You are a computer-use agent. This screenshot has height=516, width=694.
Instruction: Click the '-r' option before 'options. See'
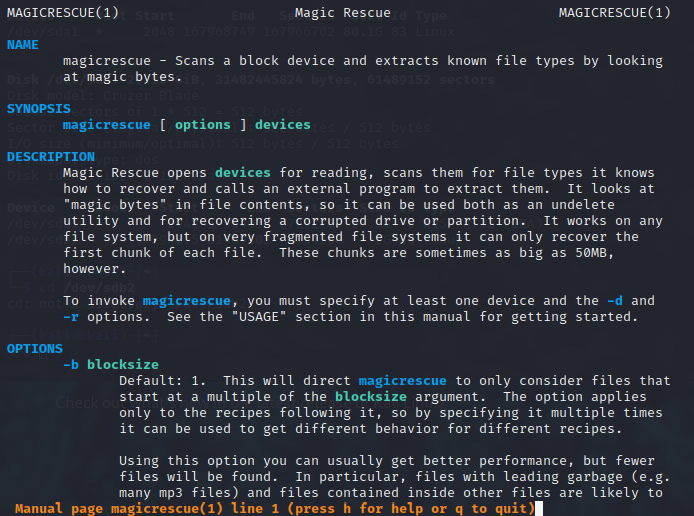click(x=71, y=317)
